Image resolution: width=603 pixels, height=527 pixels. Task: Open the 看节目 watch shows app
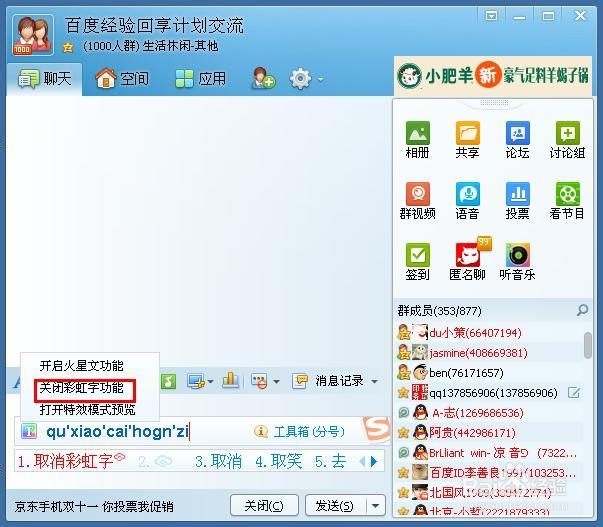(x=567, y=201)
